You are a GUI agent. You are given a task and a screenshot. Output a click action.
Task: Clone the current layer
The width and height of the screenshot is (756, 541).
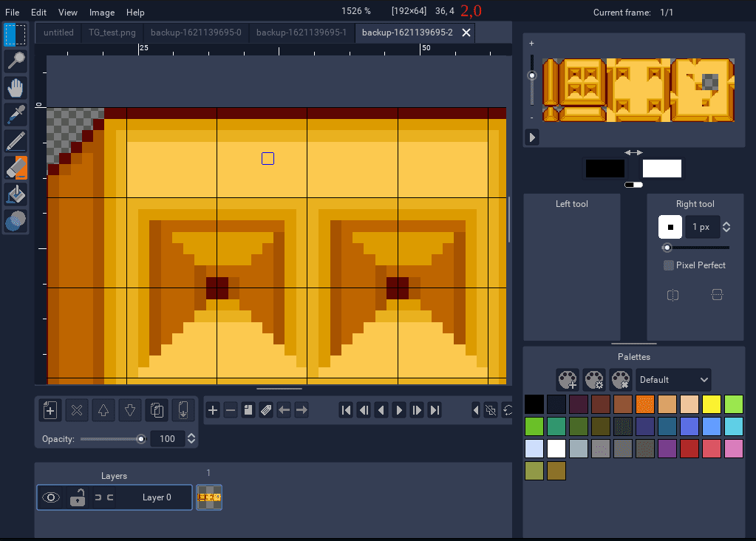tap(157, 410)
